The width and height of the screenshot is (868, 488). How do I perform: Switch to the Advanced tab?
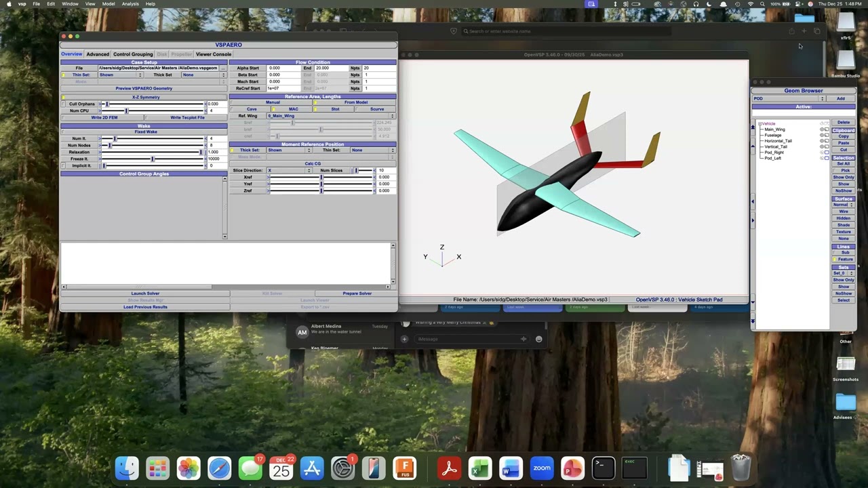pyautogui.click(x=98, y=54)
